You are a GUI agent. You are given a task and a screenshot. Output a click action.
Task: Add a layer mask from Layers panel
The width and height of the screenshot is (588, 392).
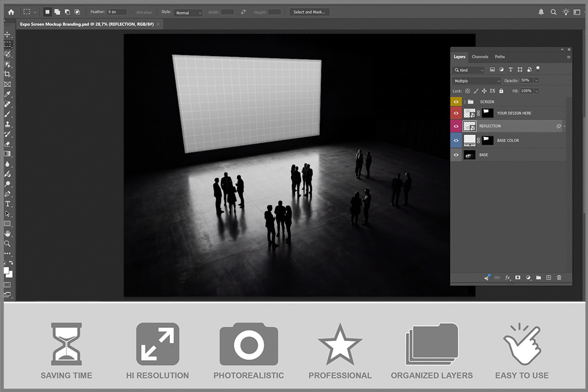(518, 278)
